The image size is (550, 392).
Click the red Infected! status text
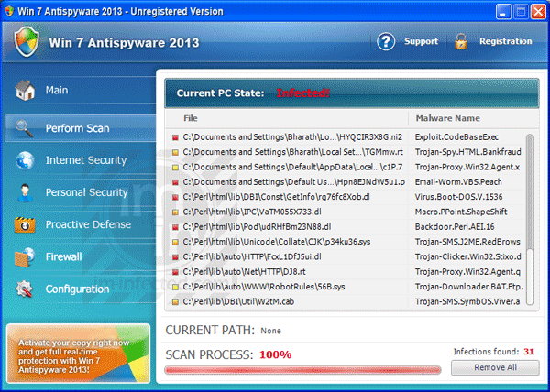302,93
